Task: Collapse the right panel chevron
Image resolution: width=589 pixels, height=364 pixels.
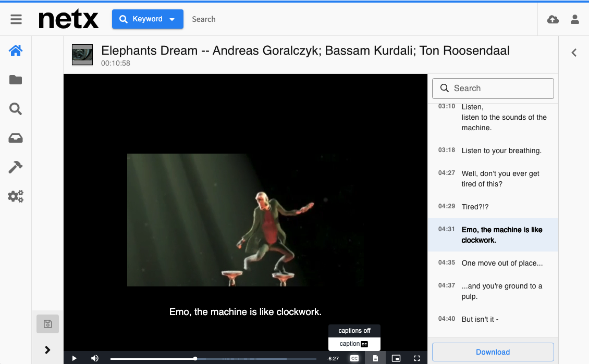Action: 574,53
